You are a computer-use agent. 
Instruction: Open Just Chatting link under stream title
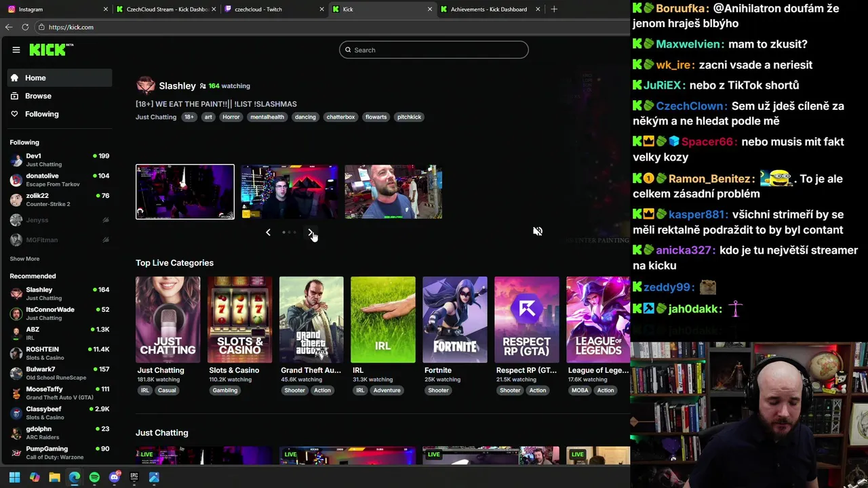click(156, 117)
